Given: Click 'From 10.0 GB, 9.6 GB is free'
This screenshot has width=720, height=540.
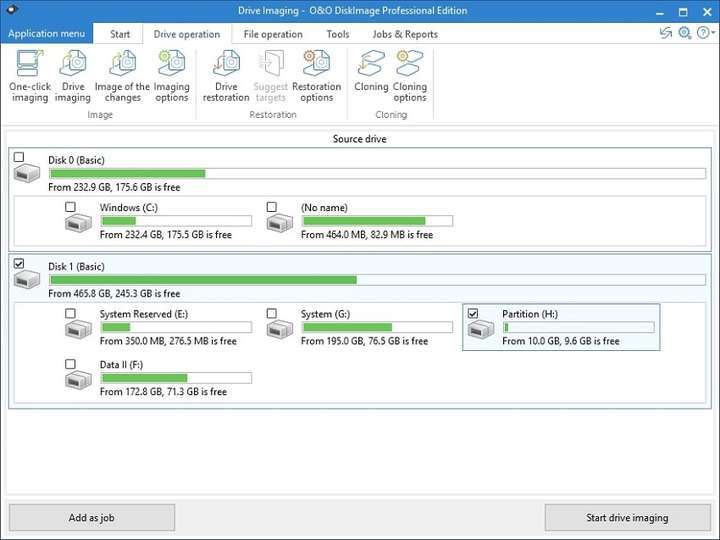Looking at the screenshot, I should (x=561, y=341).
